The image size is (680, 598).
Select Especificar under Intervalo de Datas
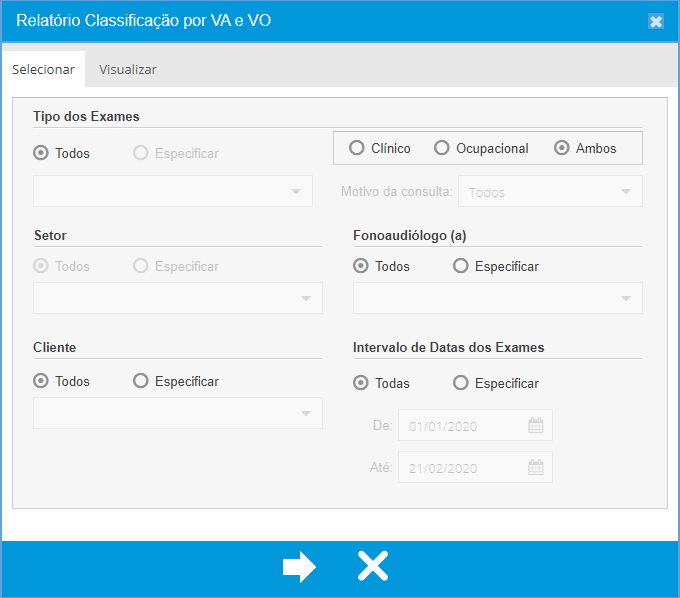[461, 383]
